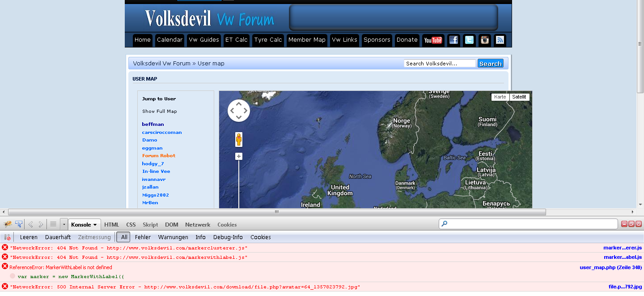The width and height of the screenshot is (644, 296).
Task: Expand the Firebug command line list icon
Action: point(53,224)
